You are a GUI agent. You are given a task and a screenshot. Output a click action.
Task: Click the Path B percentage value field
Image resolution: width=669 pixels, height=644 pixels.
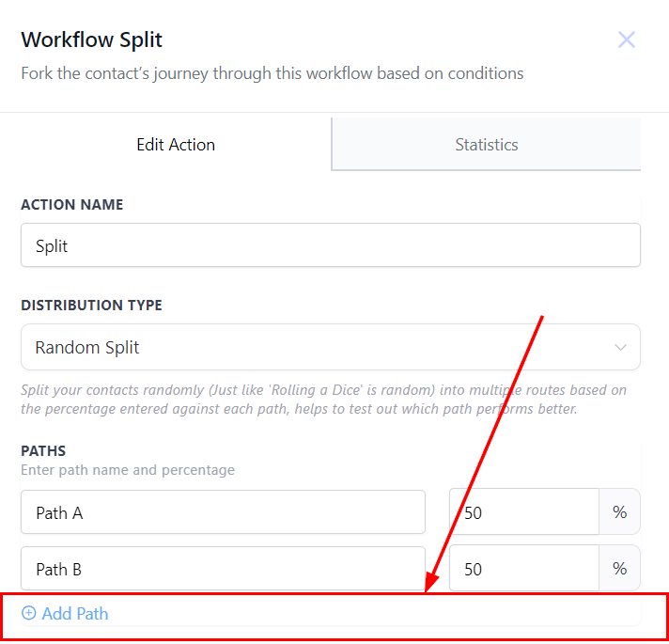click(524, 569)
